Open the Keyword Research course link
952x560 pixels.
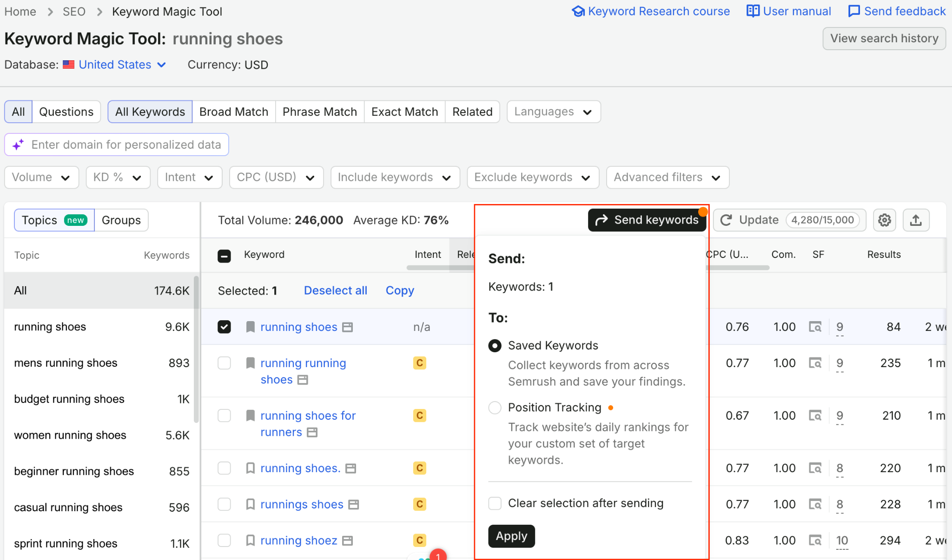[x=651, y=11]
